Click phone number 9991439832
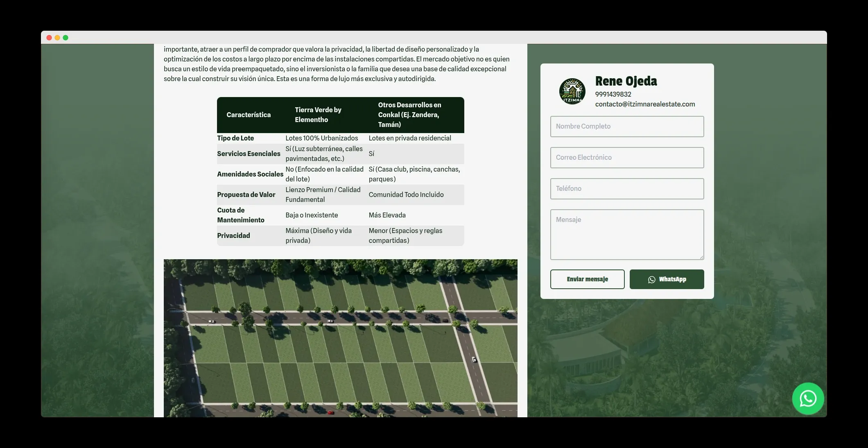The width and height of the screenshot is (868, 448). point(613,94)
